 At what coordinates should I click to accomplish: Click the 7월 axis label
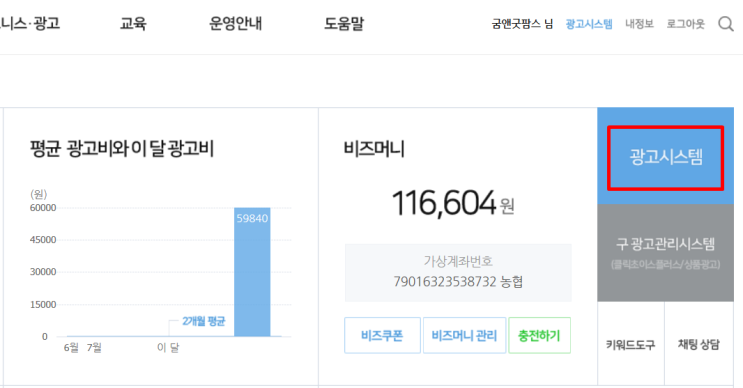(x=94, y=348)
